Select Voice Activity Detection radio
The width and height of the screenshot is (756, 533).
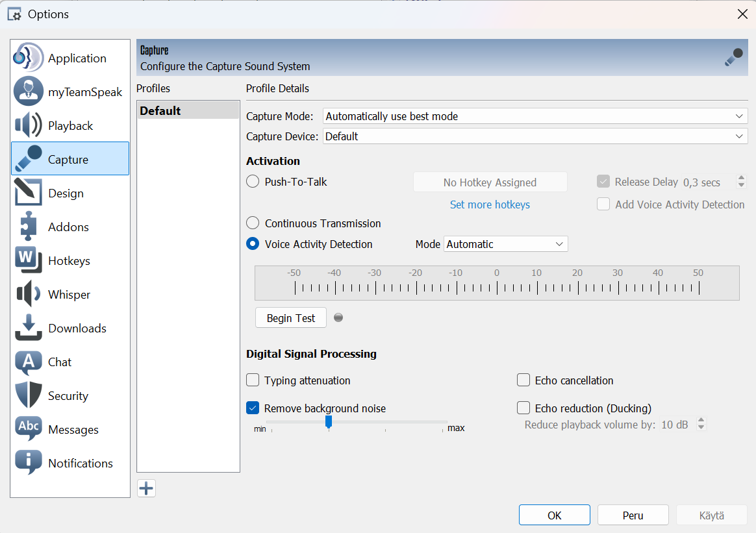[253, 244]
